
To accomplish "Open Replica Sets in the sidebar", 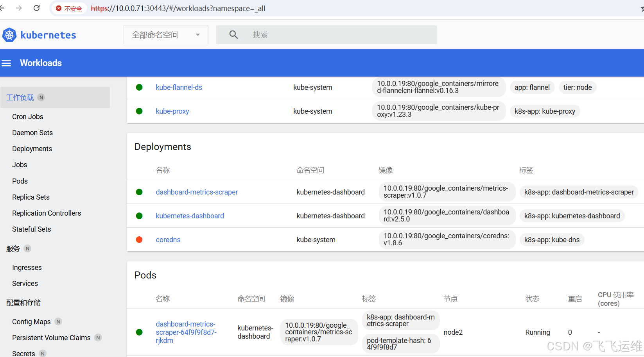I will pyautogui.click(x=31, y=197).
